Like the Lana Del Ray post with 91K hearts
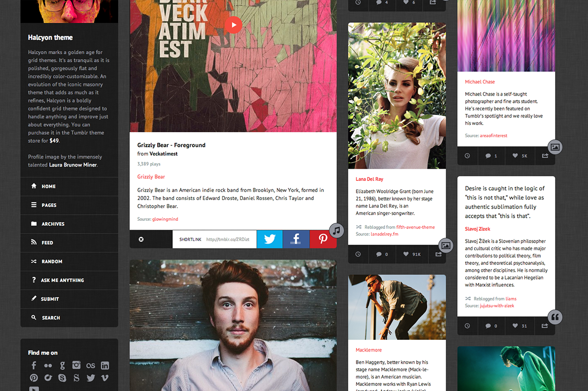 coord(412,254)
